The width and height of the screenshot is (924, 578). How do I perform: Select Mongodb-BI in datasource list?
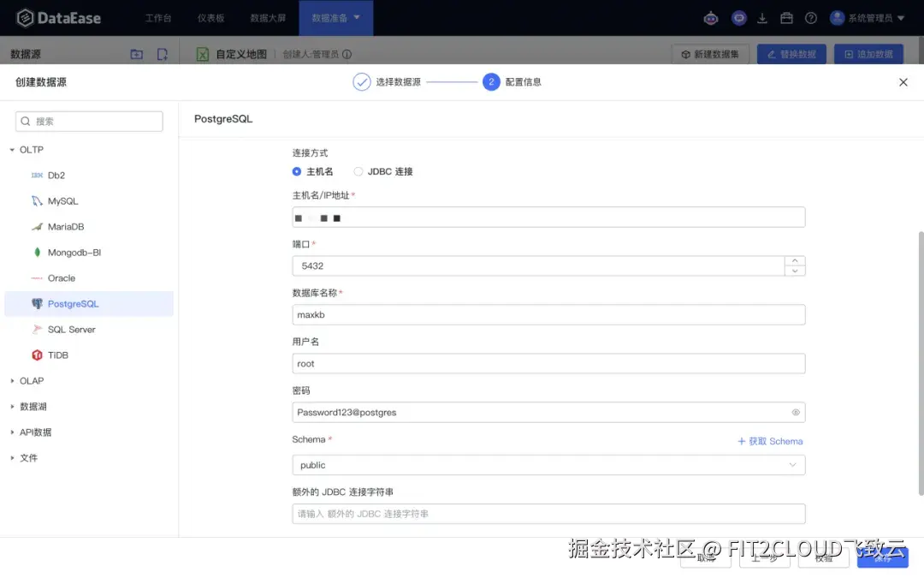89,253
